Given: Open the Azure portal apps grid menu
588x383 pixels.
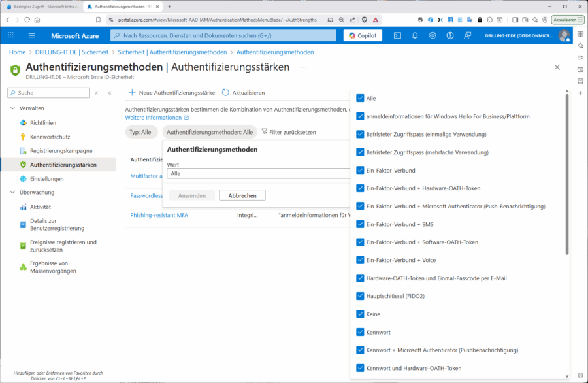Looking at the screenshot, I should tap(11, 35).
